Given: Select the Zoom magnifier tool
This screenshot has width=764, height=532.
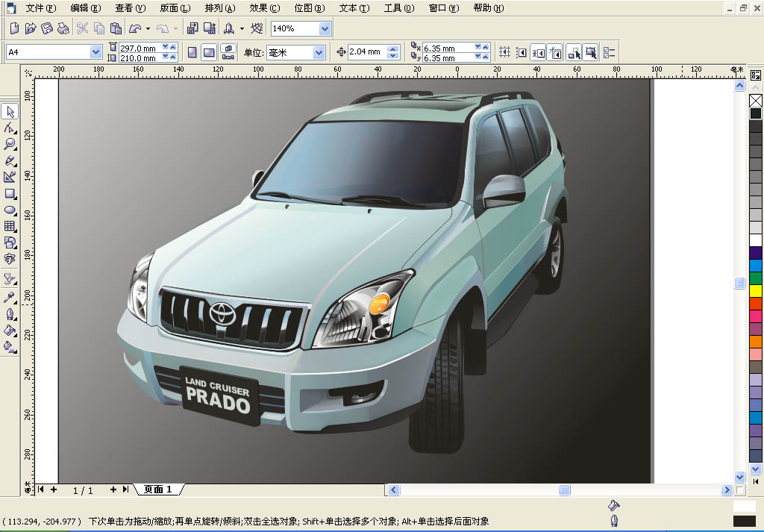Looking at the screenshot, I should [x=10, y=144].
